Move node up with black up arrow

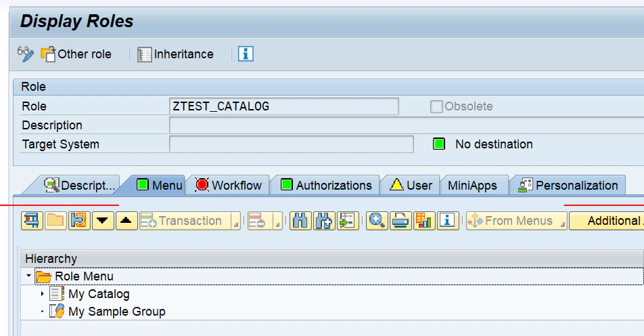pos(127,221)
